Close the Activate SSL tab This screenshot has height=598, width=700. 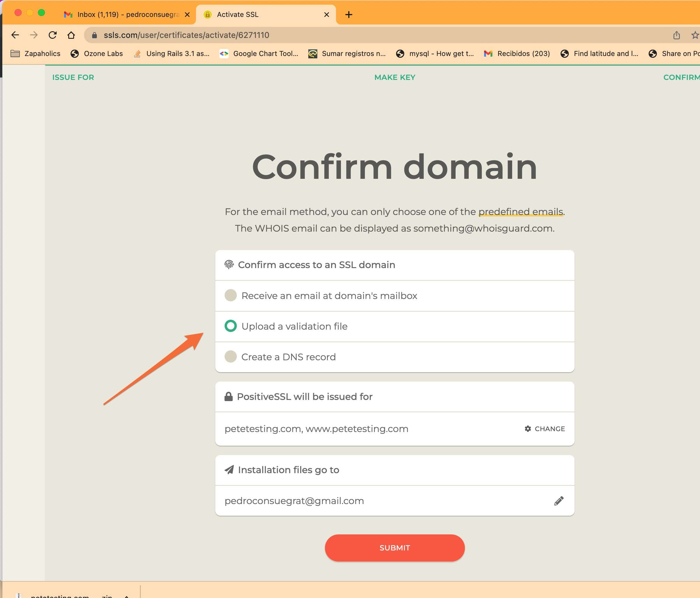coord(326,15)
